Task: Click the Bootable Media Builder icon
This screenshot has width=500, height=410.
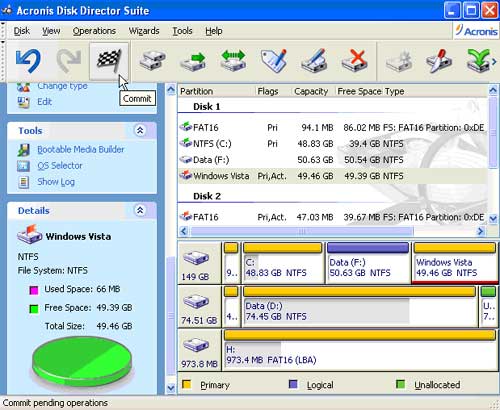Action: click(23, 150)
